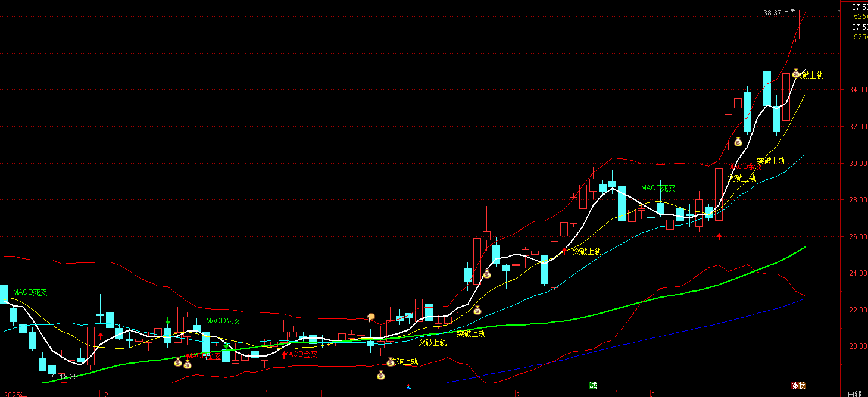This screenshot has width=868, height=397.
Task: Click MACD金叉 label near the 30.00 level
Action: coord(745,167)
